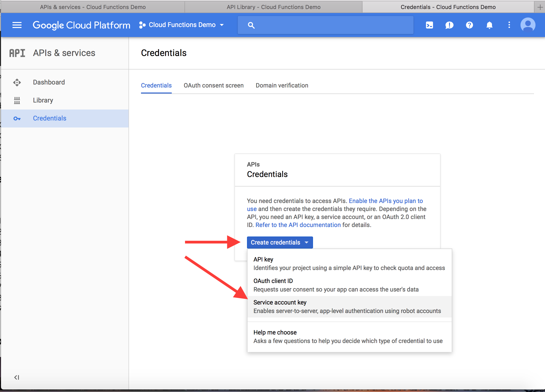Image resolution: width=545 pixels, height=392 pixels.
Task: Switch to the OAuth consent screen tab
Action: tap(213, 85)
